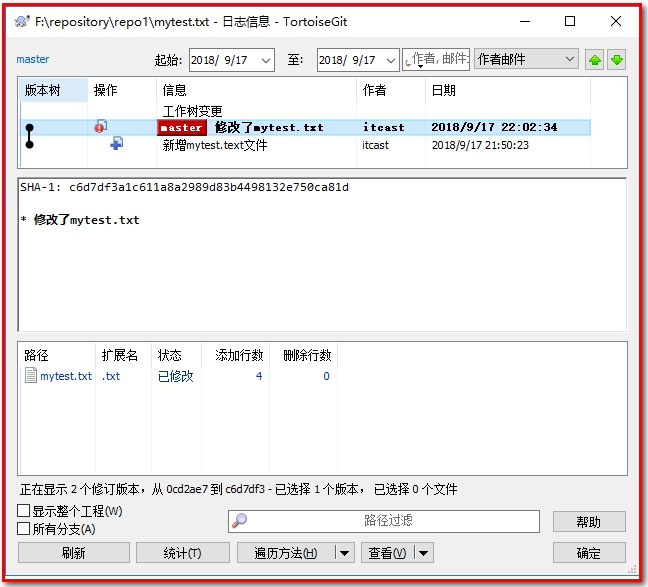Close the TortoiseGit log window
Image resolution: width=648 pixels, height=587 pixels.
coord(616,21)
